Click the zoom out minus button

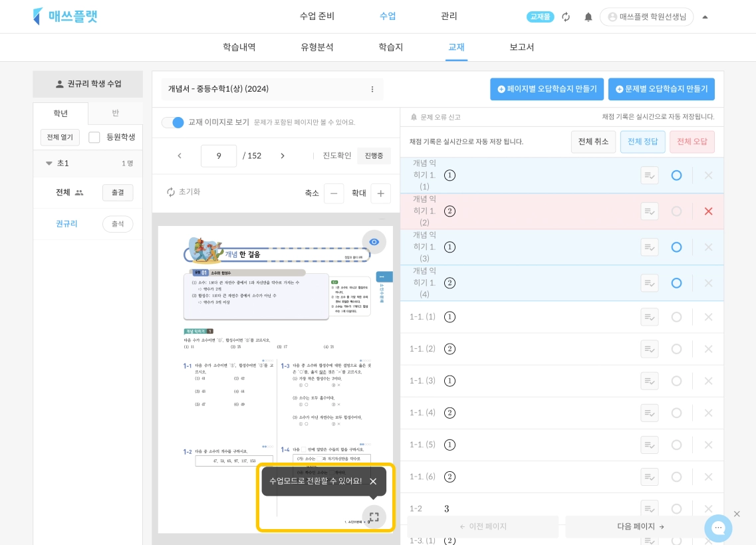point(334,193)
